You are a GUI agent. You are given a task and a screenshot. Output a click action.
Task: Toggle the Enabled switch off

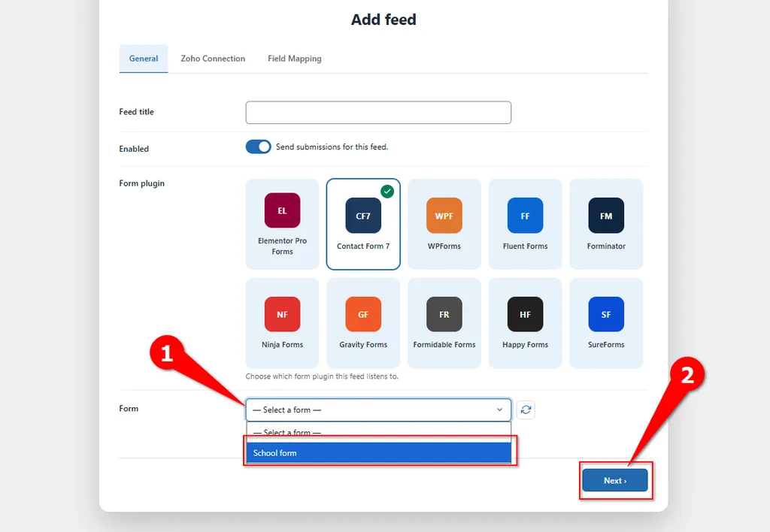[x=259, y=147]
